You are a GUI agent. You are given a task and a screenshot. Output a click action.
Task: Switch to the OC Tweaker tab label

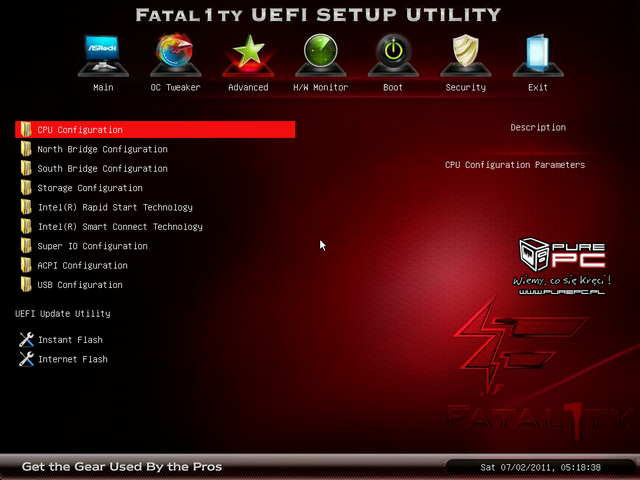176,87
